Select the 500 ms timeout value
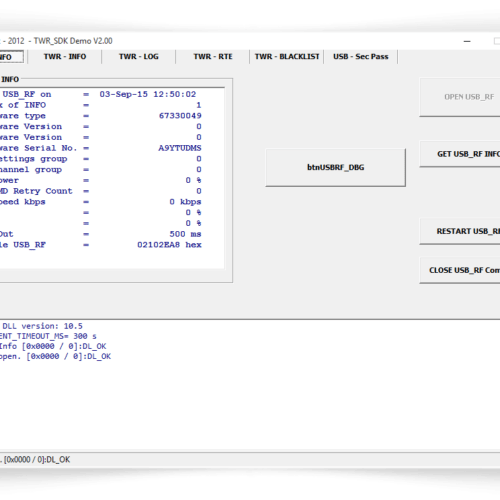 [185, 234]
